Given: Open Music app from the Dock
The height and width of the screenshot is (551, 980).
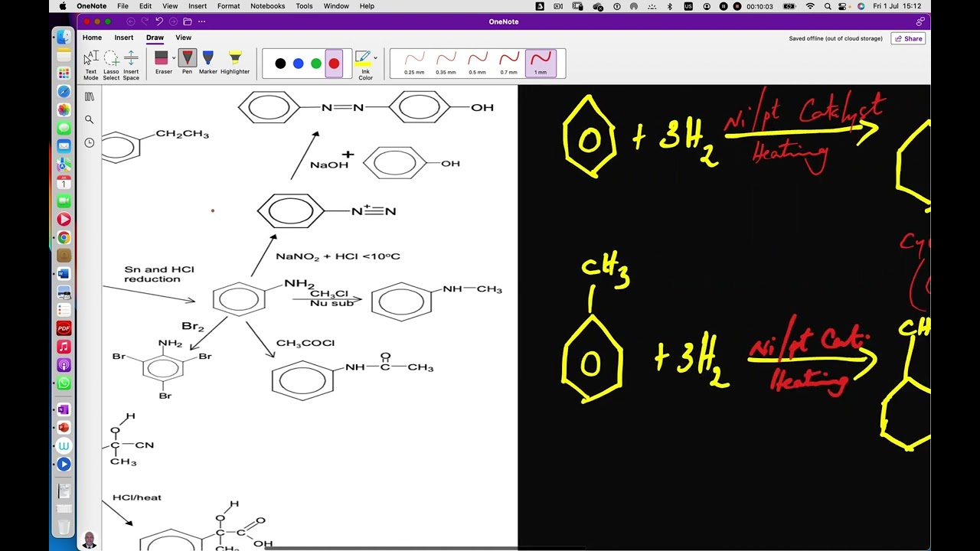Looking at the screenshot, I should tap(64, 347).
